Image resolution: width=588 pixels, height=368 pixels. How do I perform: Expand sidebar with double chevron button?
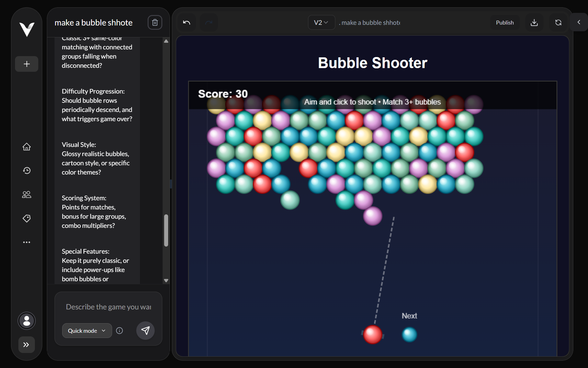click(x=26, y=345)
